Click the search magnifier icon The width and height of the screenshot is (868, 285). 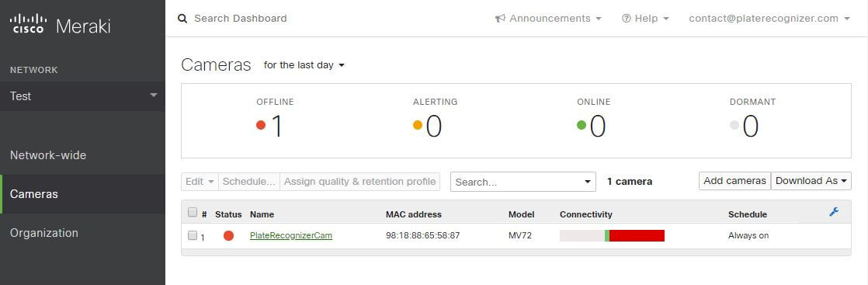click(182, 19)
